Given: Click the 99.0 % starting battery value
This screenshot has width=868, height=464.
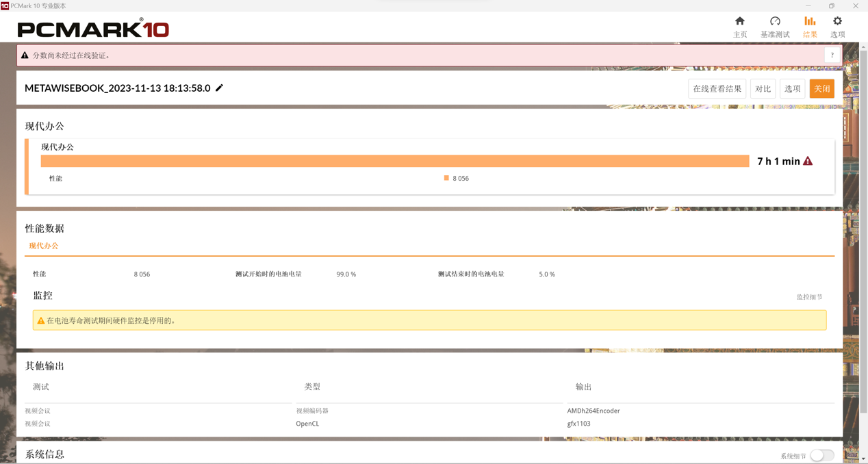Looking at the screenshot, I should coord(346,274).
